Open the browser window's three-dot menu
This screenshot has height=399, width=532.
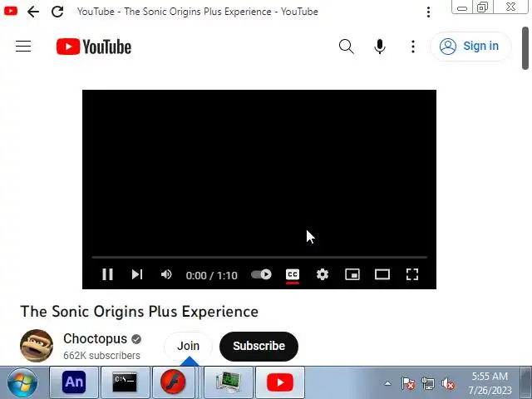pos(429,12)
